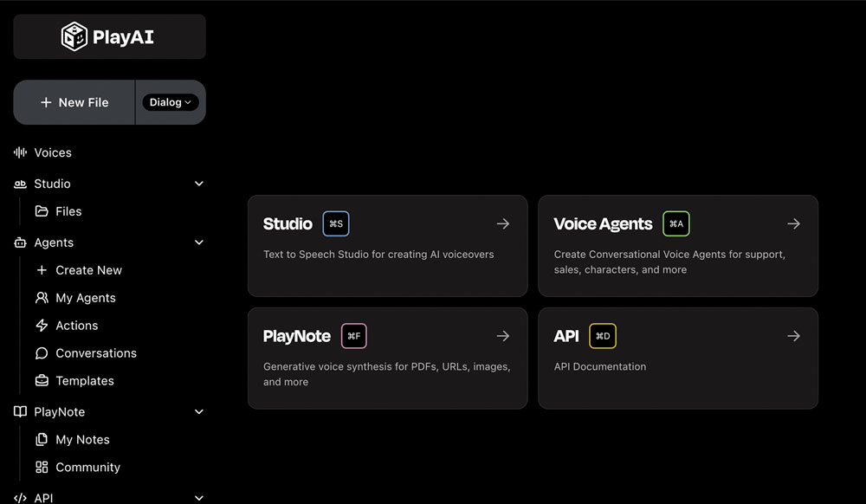The width and height of the screenshot is (866, 504).
Task: Open the Studio card title
Action: click(x=288, y=223)
